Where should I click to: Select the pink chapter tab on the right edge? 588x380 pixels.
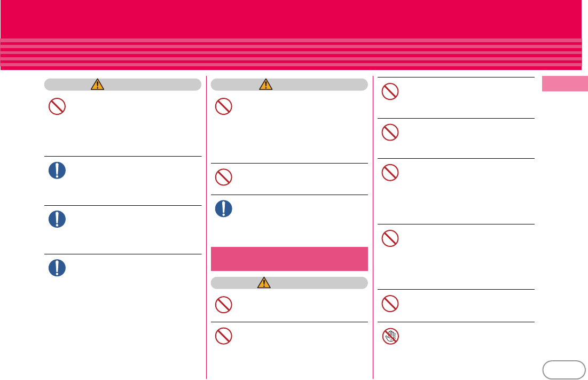point(565,84)
